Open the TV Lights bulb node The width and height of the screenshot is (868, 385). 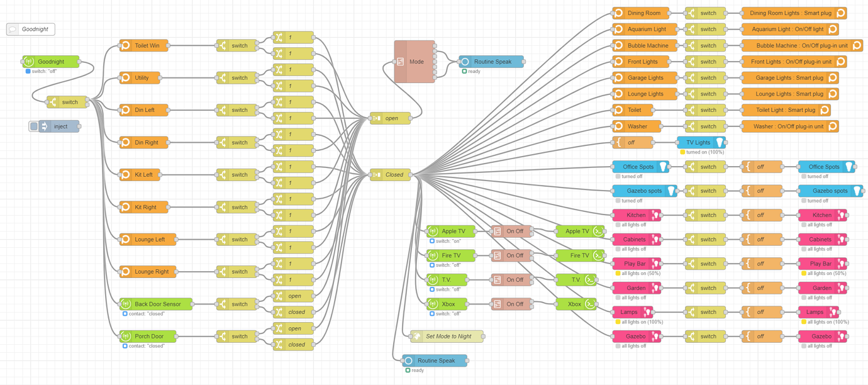click(700, 142)
